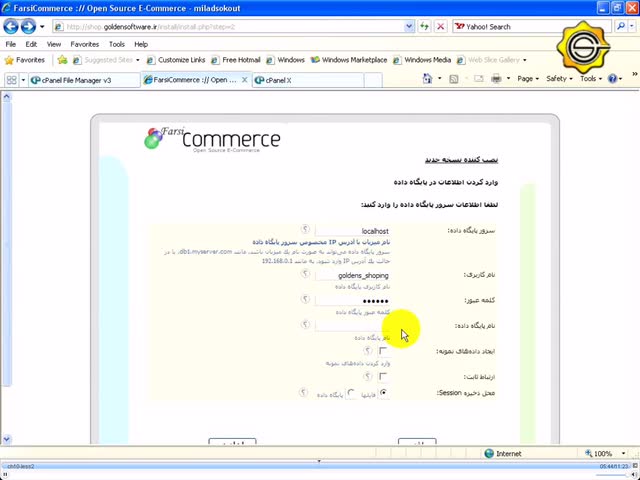640x480 pixels.
Task: Click the Print icon
Action: pos(496,78)
